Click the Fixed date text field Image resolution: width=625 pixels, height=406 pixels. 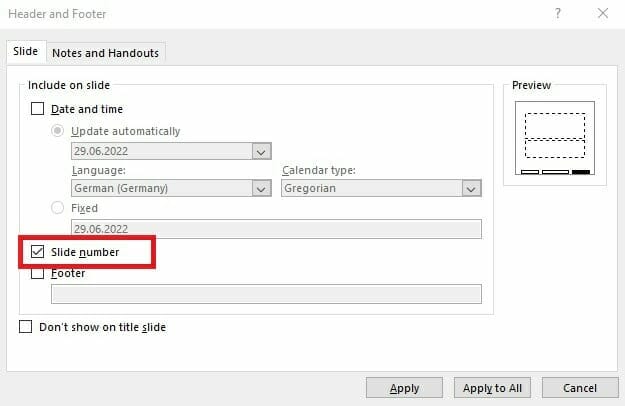pyautogui.click(x=274, y=229)
